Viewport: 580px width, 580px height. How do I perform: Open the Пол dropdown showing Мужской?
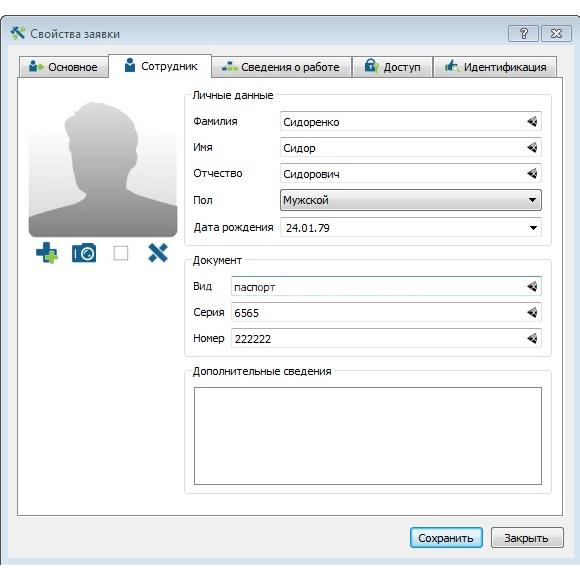pos(411,200)
